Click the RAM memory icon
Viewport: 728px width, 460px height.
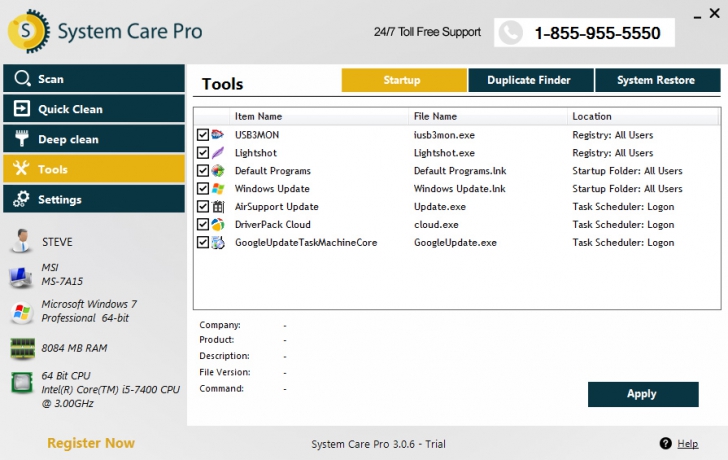pos(22,348)
